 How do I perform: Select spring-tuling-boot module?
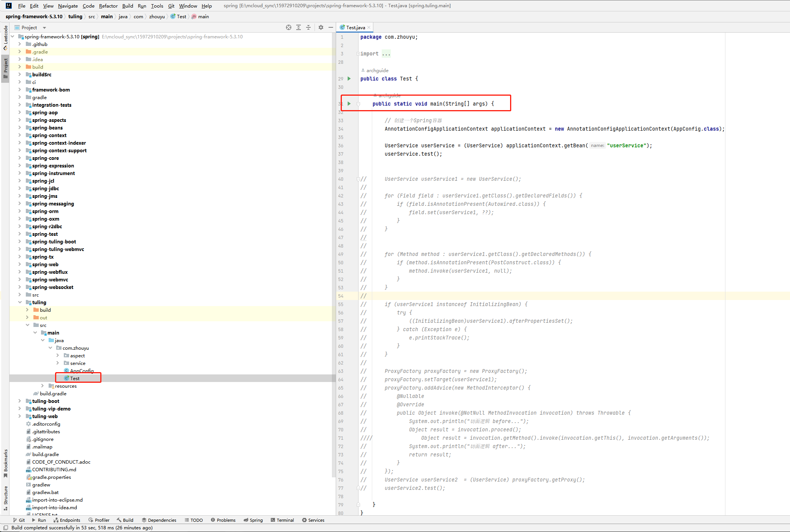[x=54, y=242]
